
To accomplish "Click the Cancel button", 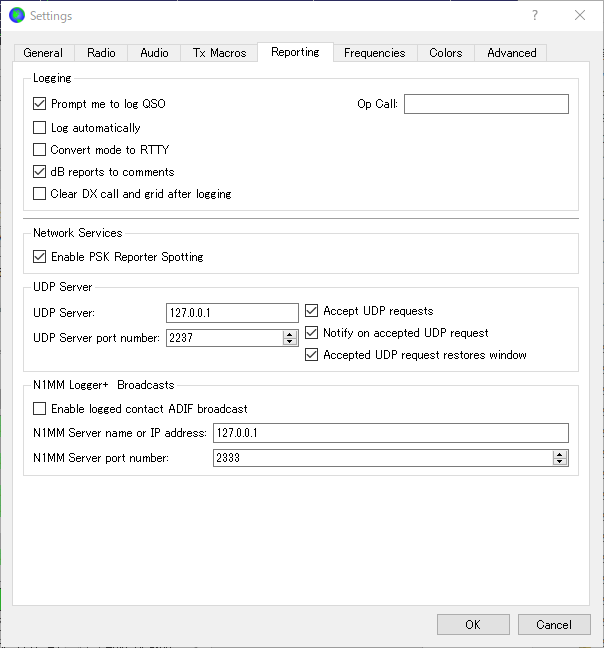I will [554, 624].
